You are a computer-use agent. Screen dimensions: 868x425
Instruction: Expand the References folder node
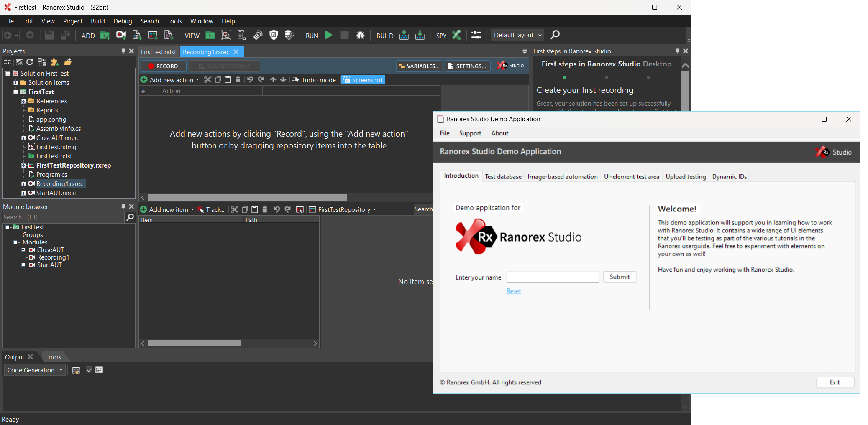(23, 101)
